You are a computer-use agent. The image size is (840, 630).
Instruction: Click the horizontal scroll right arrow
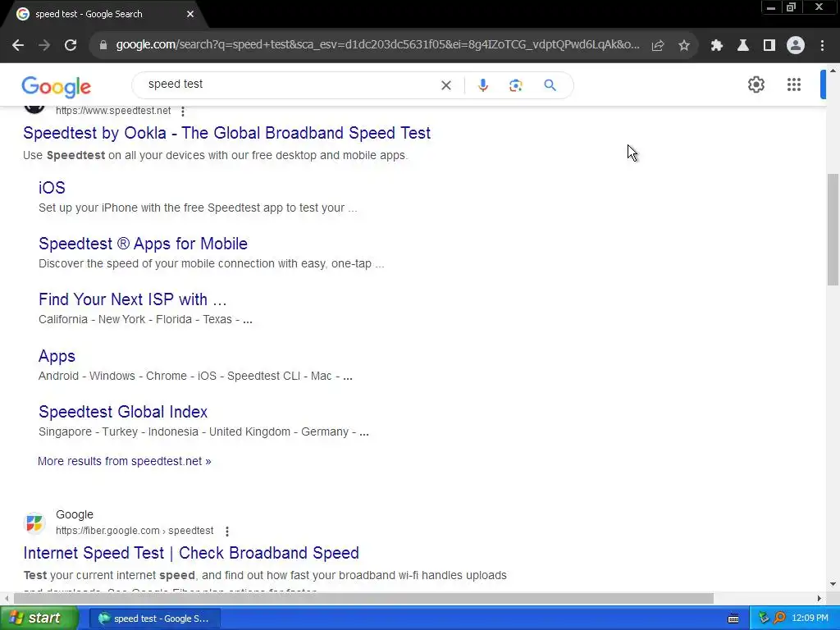point(819,598)
